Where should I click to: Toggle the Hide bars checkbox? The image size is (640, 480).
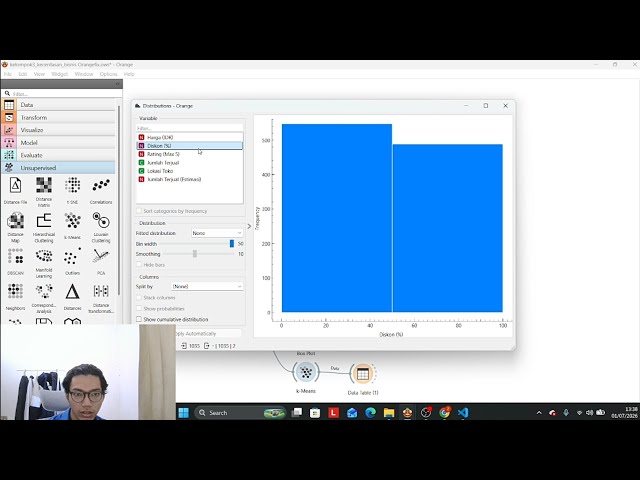[x=139, y=264]
